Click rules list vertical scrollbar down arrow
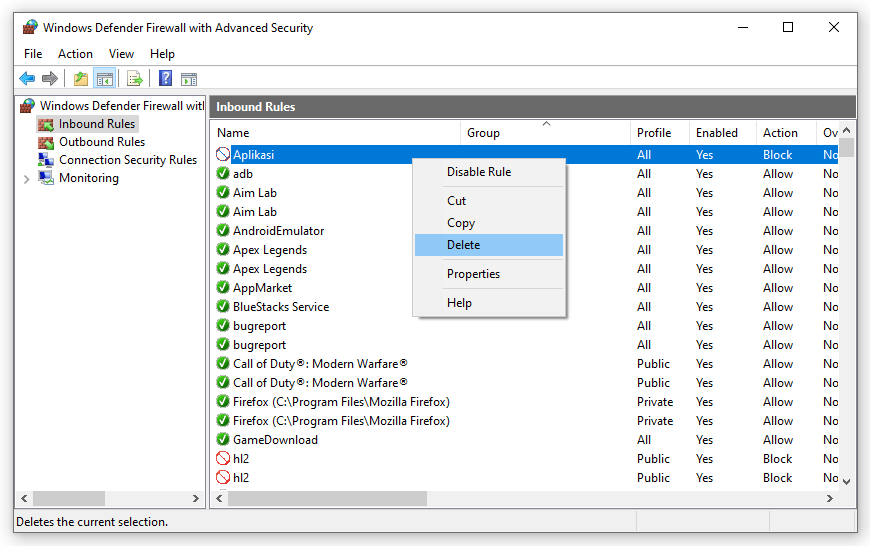This screenshot has width=870, height=546. (847, 482)
